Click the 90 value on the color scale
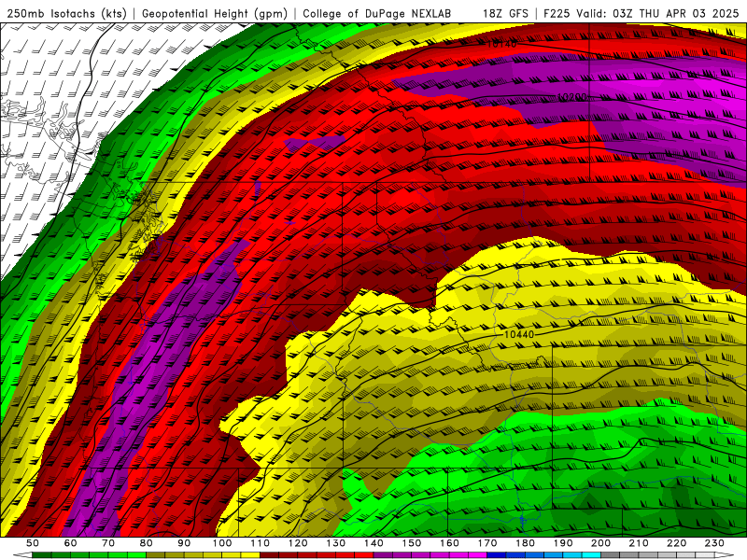The height and width of the screenshot is (560, 747). pos(184,543)
